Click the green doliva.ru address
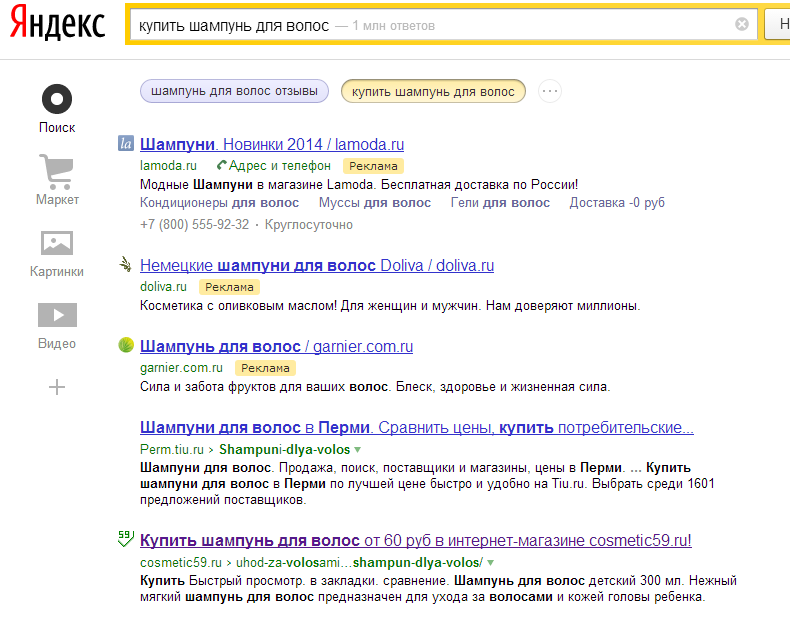The width and height of the screenshot is (790, 619). (x=163, y=287)
